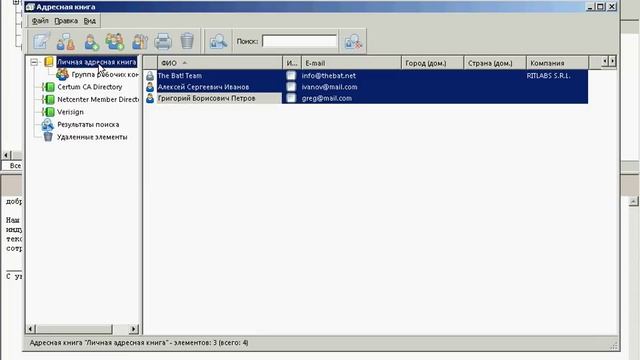
Task: Open the Вид menu
Action: 89,21
